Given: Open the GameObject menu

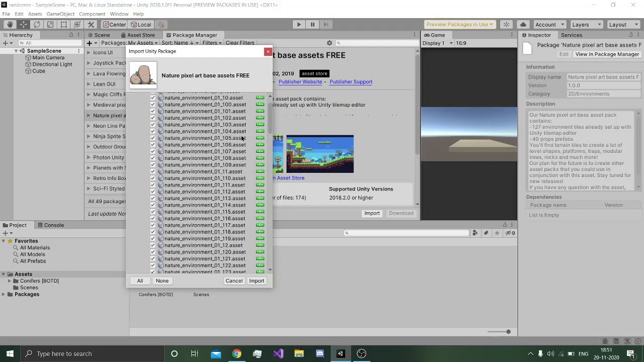Looking at the screenshot, I should [x=60, y=14].
